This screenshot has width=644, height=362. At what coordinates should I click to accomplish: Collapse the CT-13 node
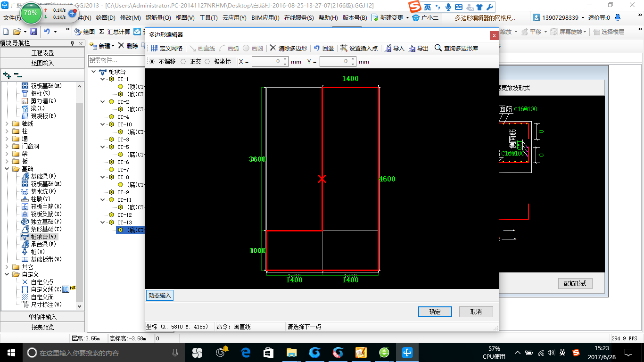click(103, 222)
